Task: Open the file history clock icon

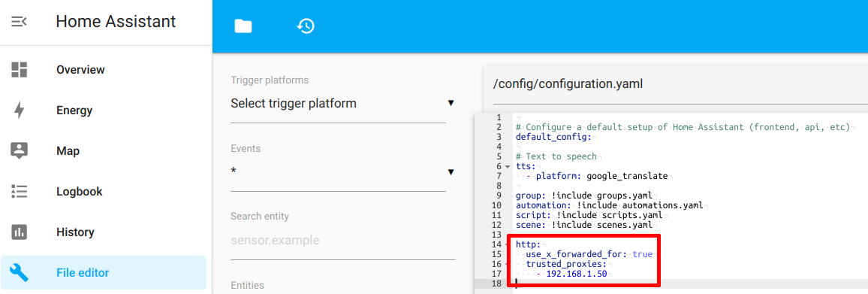Action: pos(306,26)
